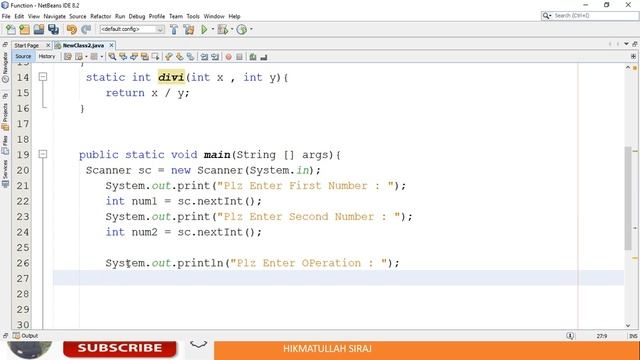Click the Next Bookmark icon

(x=180, y=57)
